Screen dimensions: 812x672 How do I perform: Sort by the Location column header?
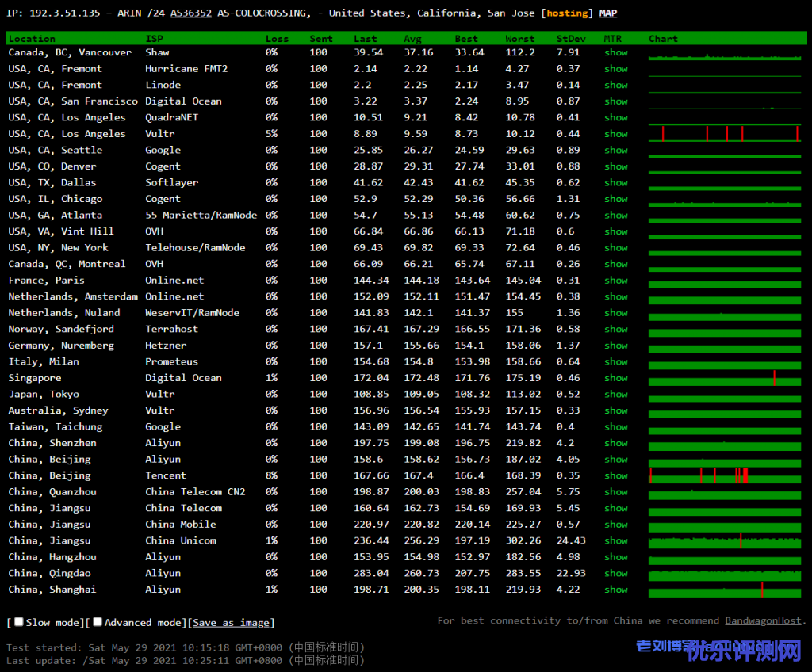coord(32,38)
